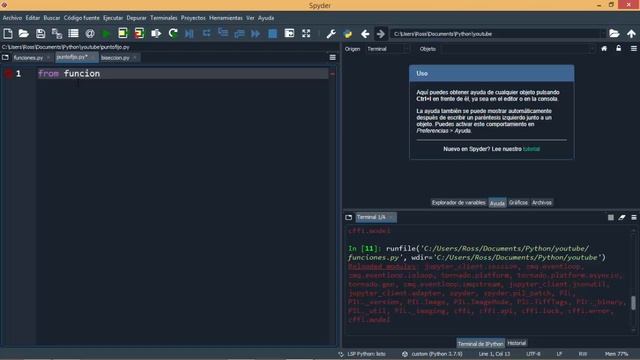
Task: Stop debugging with the blue square icon
Action: 273,33
